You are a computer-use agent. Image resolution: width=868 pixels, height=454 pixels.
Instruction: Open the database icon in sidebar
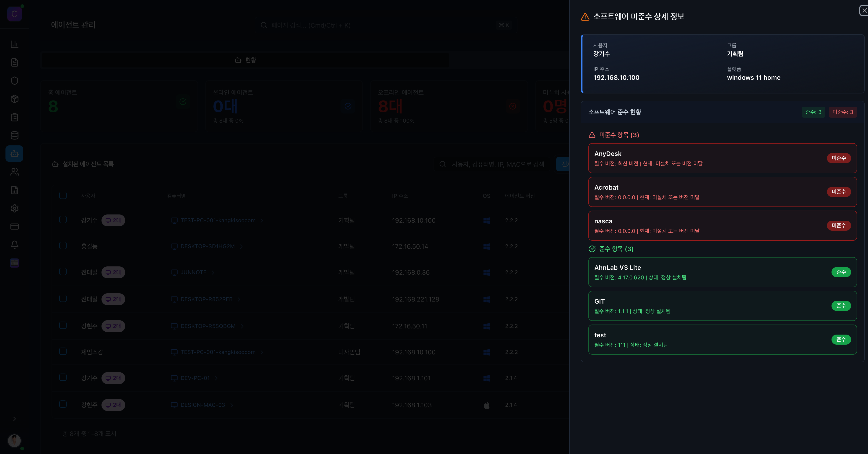[x=15, y=135]
